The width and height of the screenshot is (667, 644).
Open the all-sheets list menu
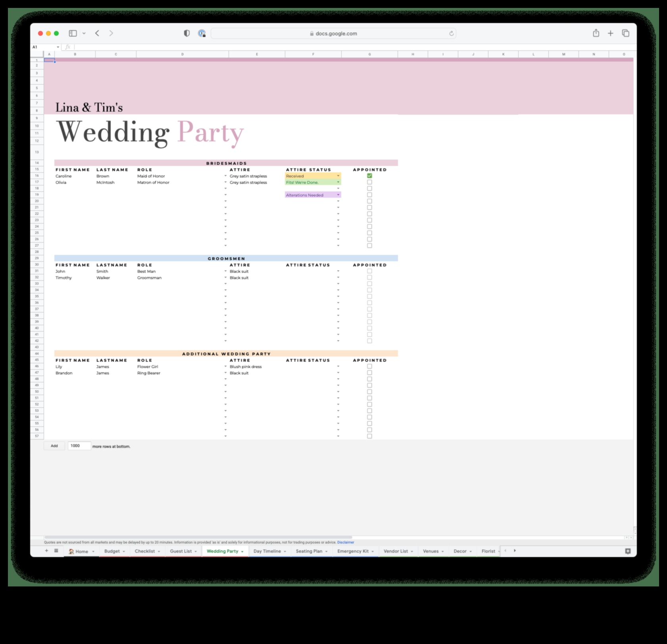pyautogui.click(x=56, y=551)
